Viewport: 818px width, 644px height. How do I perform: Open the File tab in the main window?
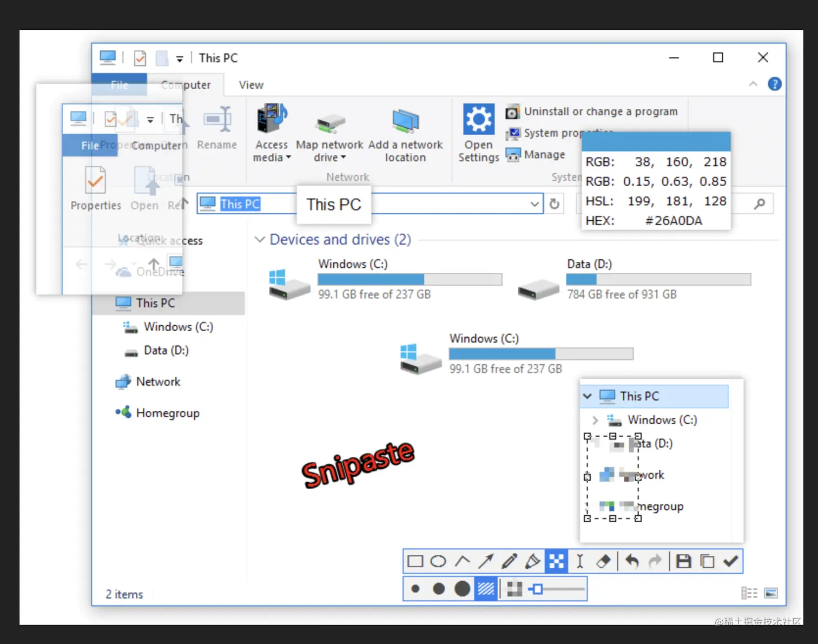(120, 85)
